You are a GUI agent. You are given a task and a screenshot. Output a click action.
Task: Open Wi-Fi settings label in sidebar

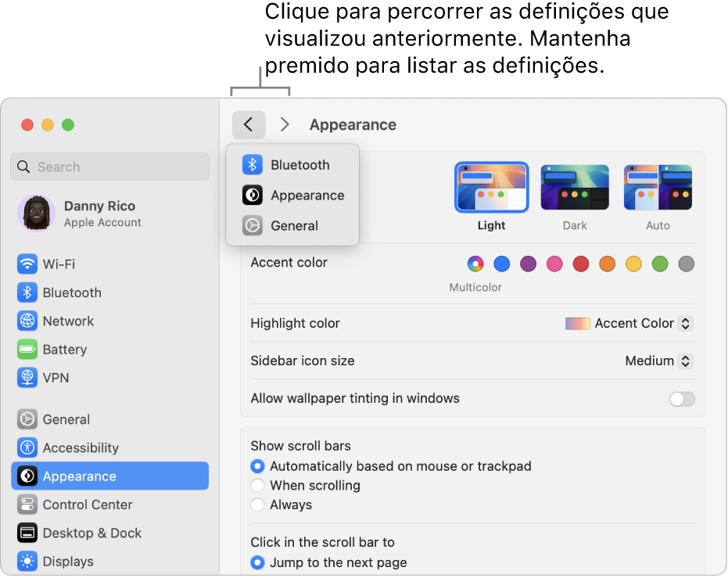click(59, 264)
